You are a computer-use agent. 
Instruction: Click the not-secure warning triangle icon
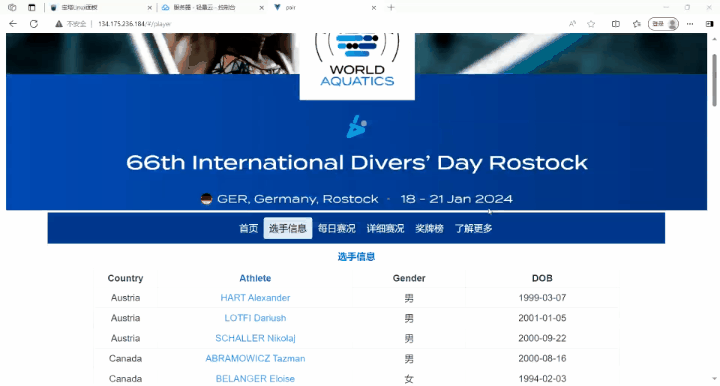(59, 24)
